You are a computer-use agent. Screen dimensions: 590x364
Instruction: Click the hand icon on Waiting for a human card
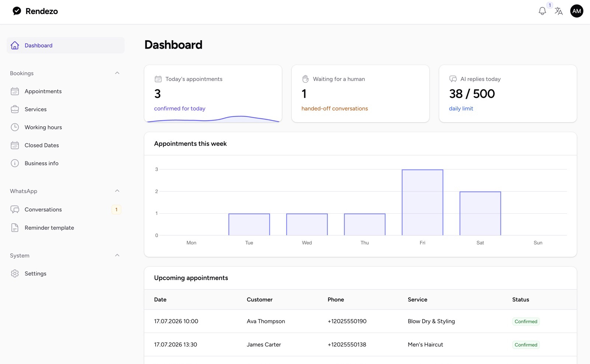305,79
